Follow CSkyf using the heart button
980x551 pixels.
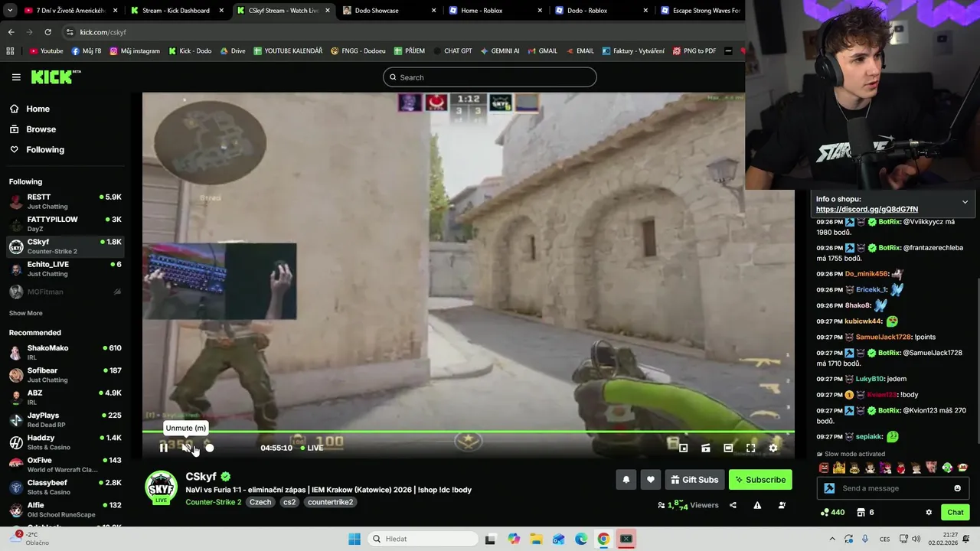point(650,480)
